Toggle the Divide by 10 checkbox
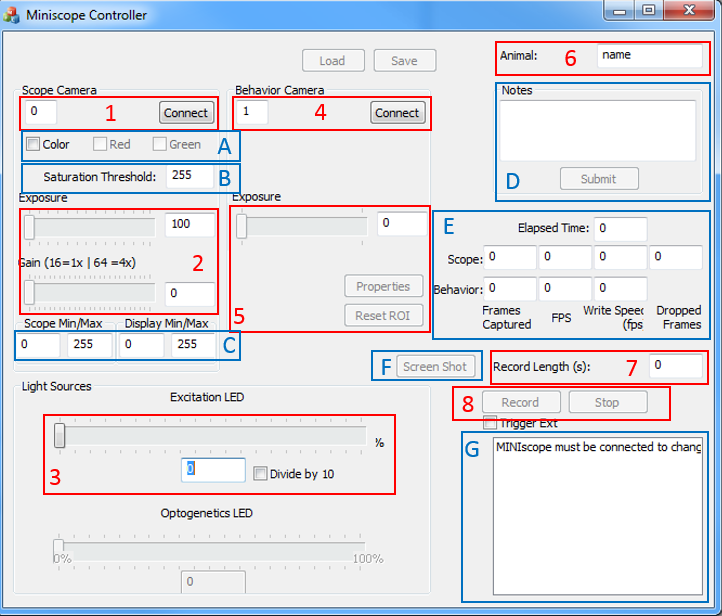Viewport: 722px width, 616px height. click(260, 473)
